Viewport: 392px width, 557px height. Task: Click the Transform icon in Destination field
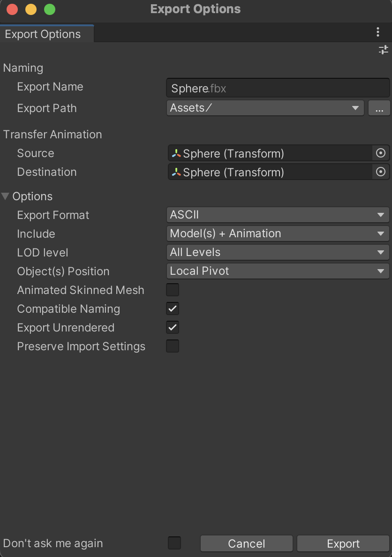[176, 172]
